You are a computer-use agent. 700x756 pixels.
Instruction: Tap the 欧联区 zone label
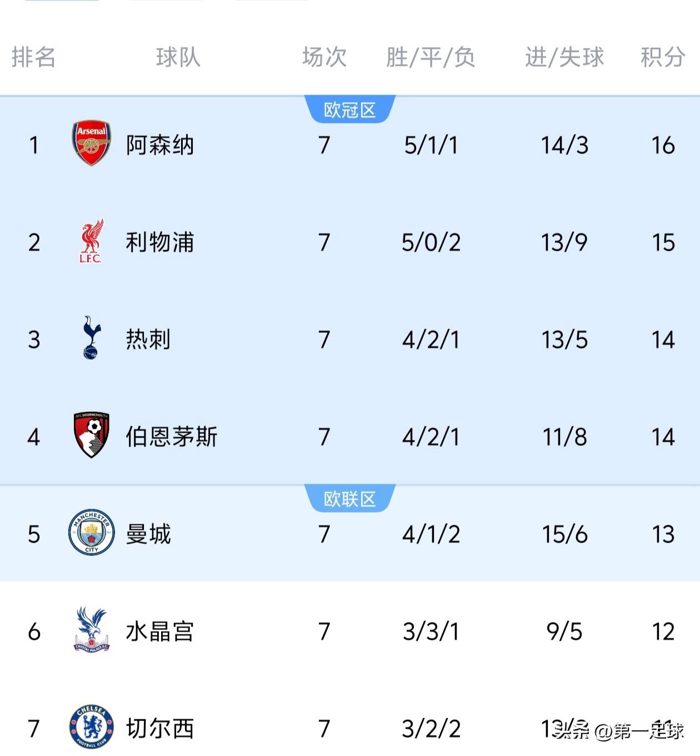(350, 499)
